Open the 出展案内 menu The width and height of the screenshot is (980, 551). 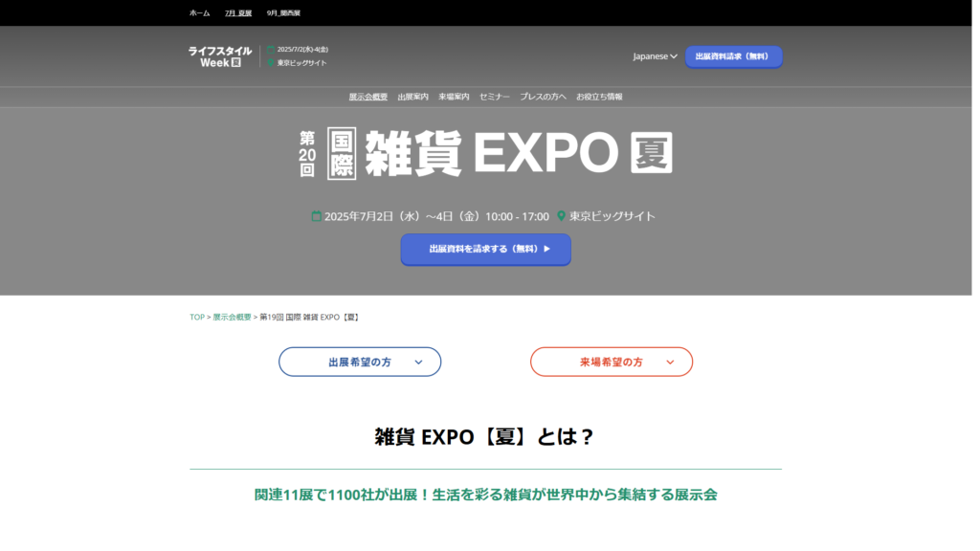click(413, 97)
